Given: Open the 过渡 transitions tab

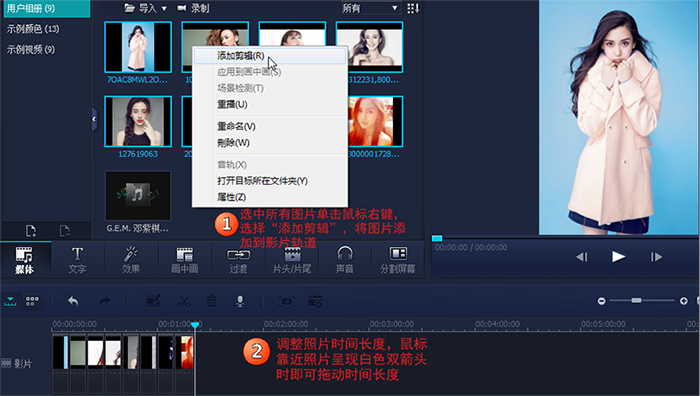Looking at the screenshot, I should coord(238,260).
